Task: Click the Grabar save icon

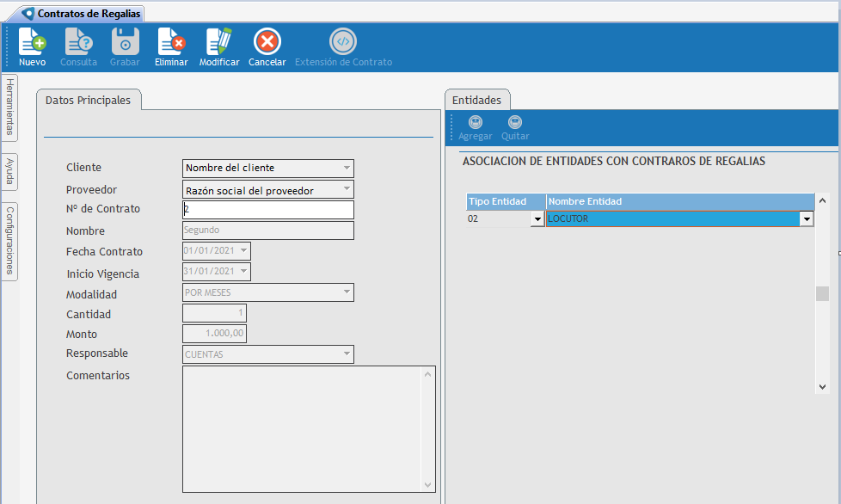Action: (x=125, y=42)
